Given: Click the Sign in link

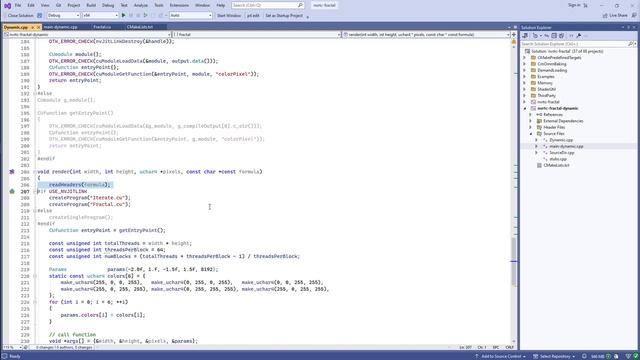Looking at the screenshot, I should pos(574,5).
